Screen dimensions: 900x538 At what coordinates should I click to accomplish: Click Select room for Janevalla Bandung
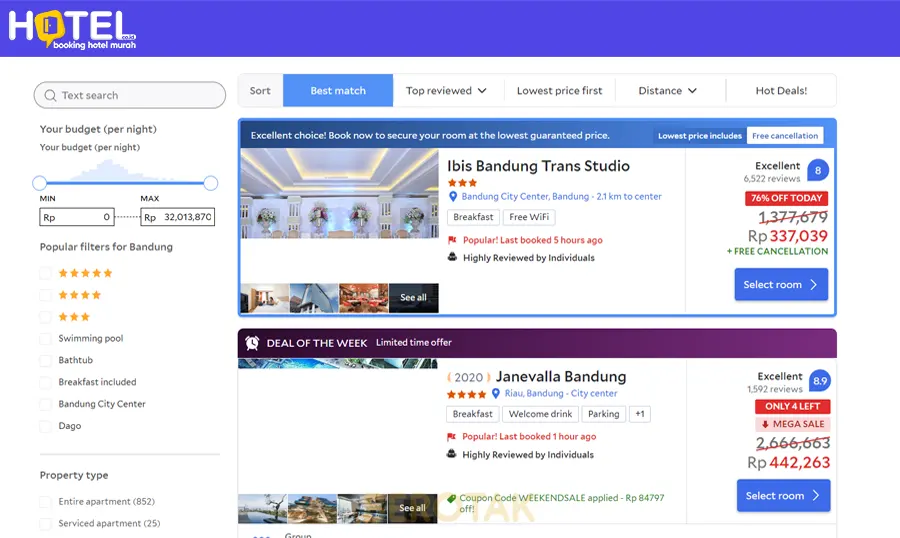tap(783, 496)
